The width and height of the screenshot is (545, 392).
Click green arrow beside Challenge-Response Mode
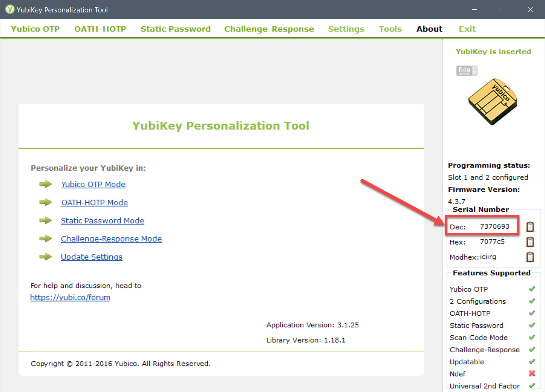(x=46, y=239)
